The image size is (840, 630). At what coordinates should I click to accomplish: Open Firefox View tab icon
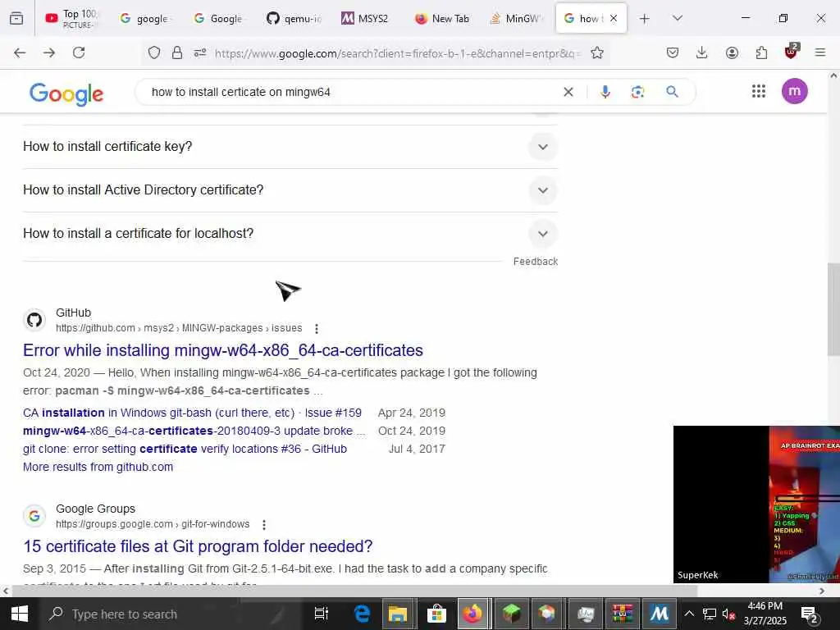tap(16, 18)
